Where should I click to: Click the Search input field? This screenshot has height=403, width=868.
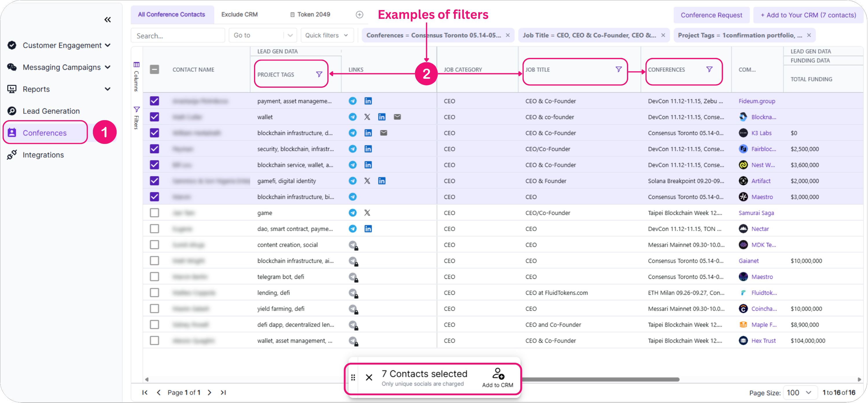[x=178, y=36]
